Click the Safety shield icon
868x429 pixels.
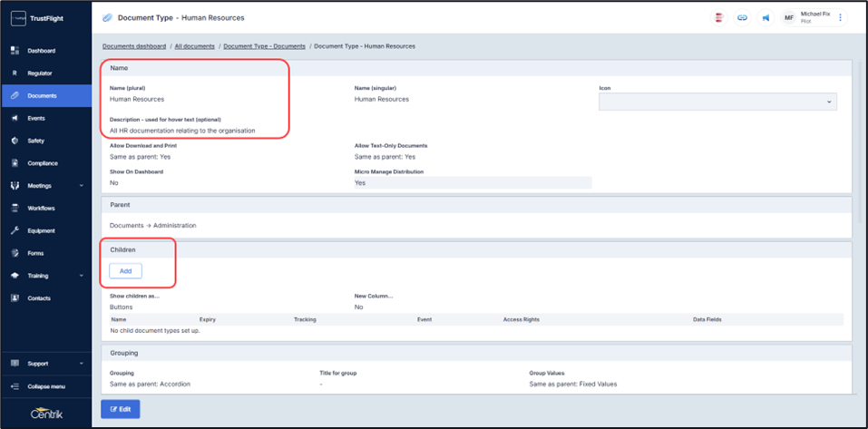pyautogui.click(x=15, y=141)
